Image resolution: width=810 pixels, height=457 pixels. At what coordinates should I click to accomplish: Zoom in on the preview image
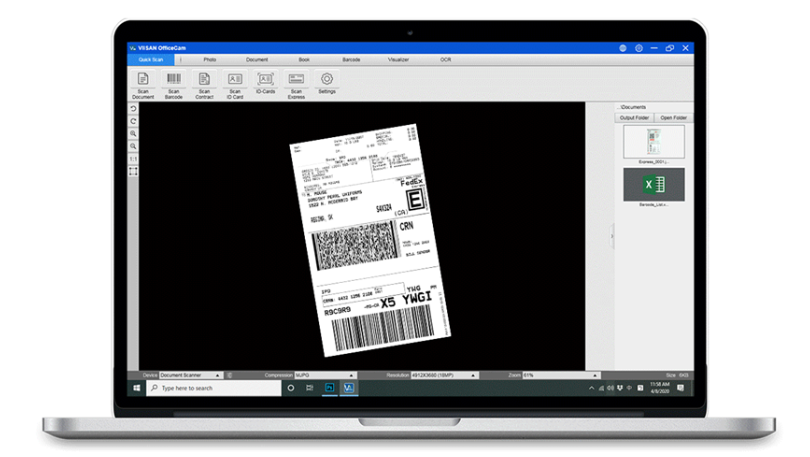tap(133, 134)
